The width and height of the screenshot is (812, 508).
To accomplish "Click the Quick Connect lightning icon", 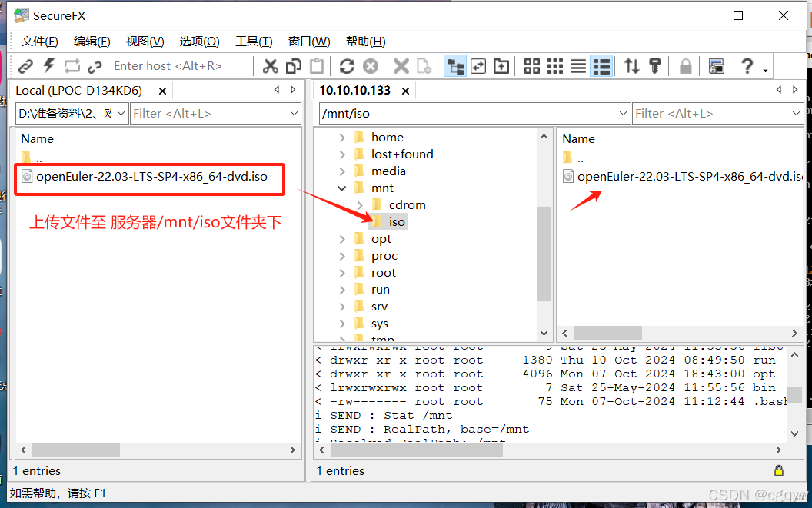I will coord(48,66).
